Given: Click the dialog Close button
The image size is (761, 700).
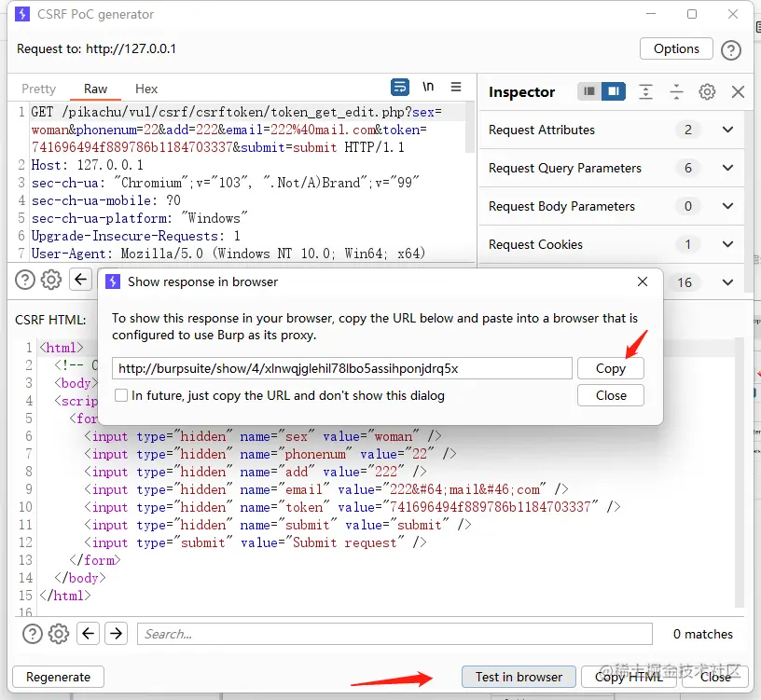Looking at the screenshot, I should [611, 395].
